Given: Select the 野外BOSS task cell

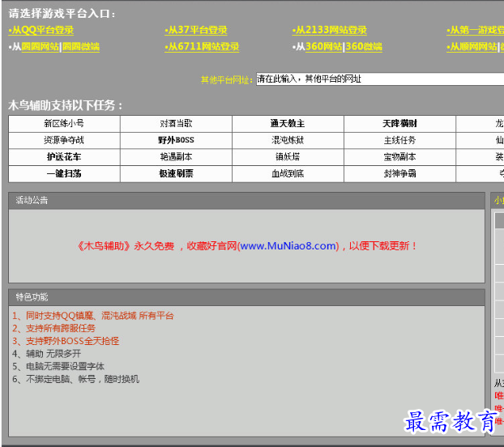Looking at the screenshot, I should point(176,140).
